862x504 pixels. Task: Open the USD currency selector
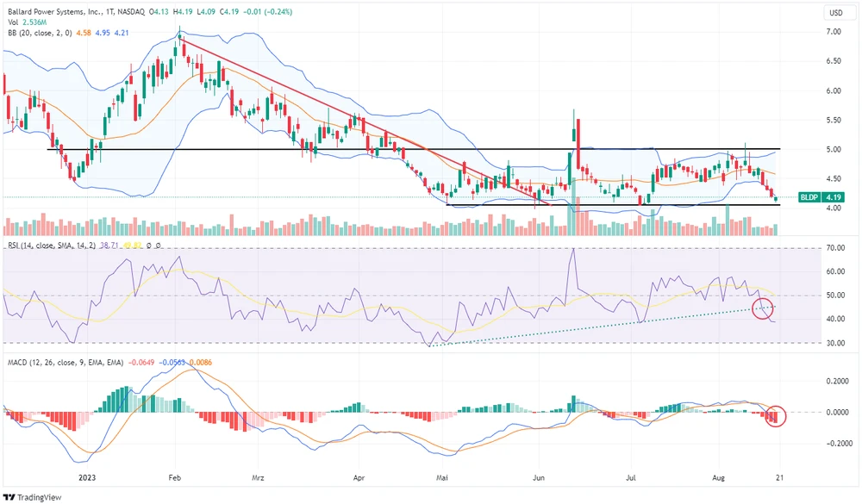(x=835, y=13)
